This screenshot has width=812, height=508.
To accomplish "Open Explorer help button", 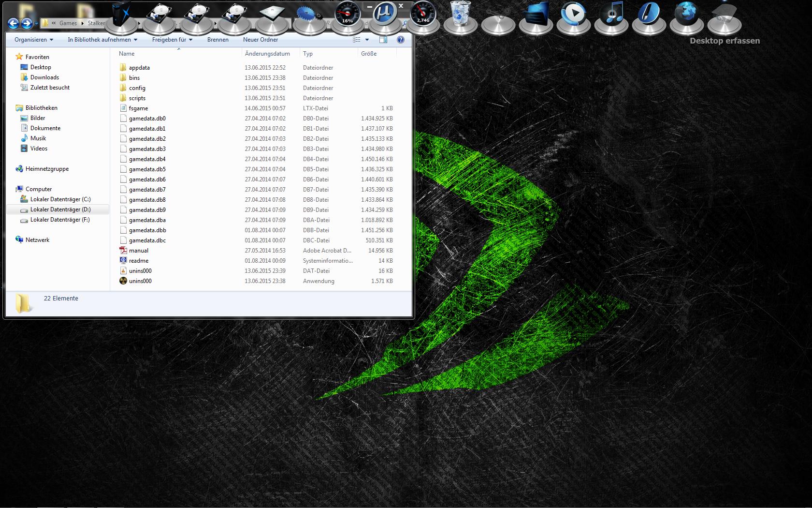I will click(401, 40).
